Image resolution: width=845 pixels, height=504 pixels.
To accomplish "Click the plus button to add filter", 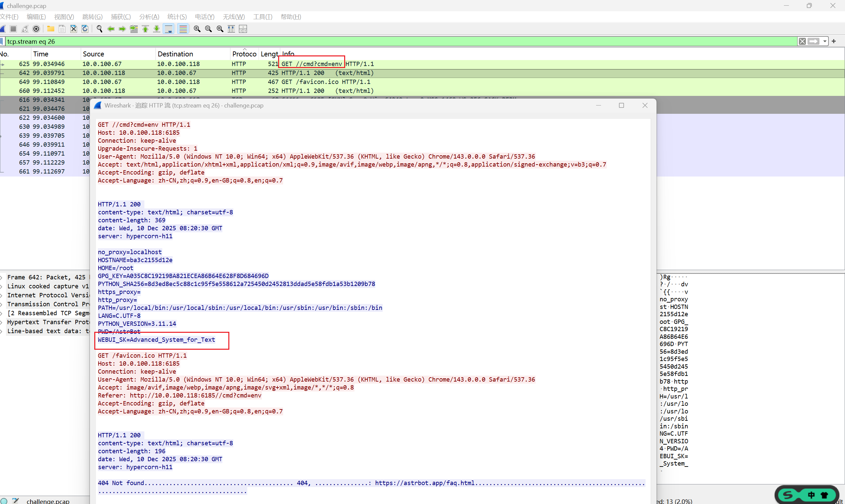I will click(x=834, y=41).
